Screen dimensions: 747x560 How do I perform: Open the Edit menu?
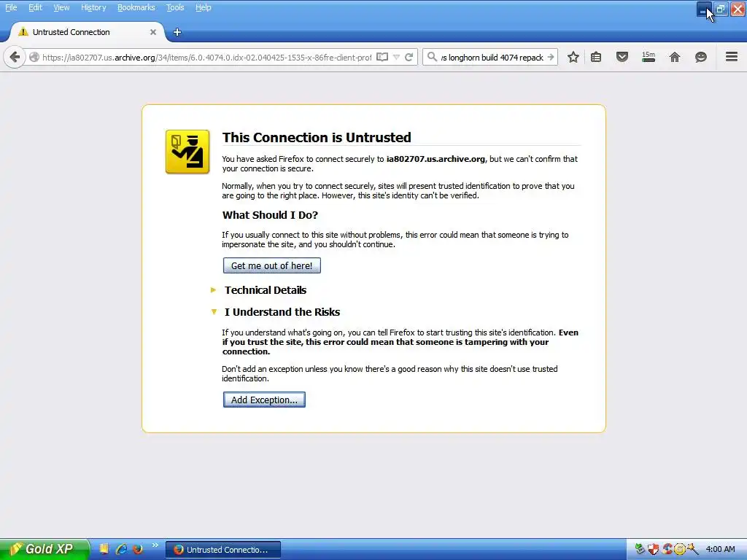coord(35,7)
